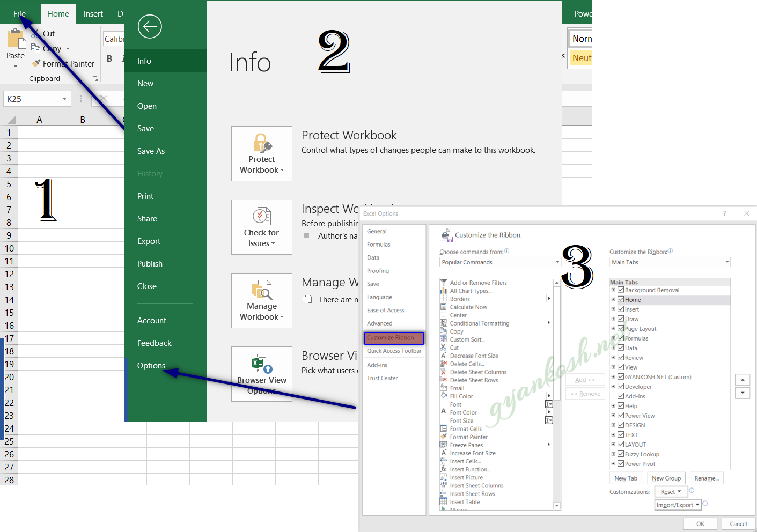Image resolution: width=757 pixels, height=532 pixels.
Task: Select the Font Color command icon
Action: point(443,412)
